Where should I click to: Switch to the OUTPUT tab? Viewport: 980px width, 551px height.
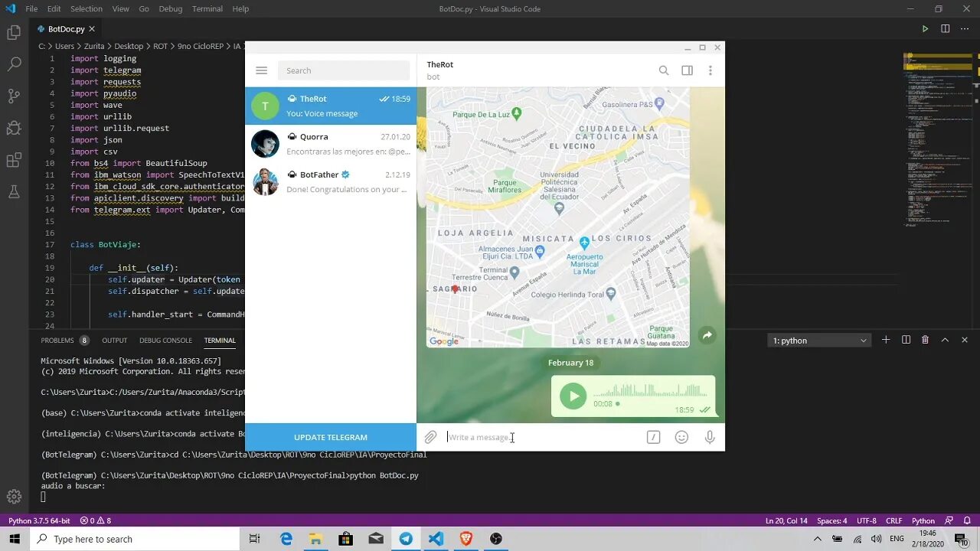pyautogui.click(x=115, y=341)
